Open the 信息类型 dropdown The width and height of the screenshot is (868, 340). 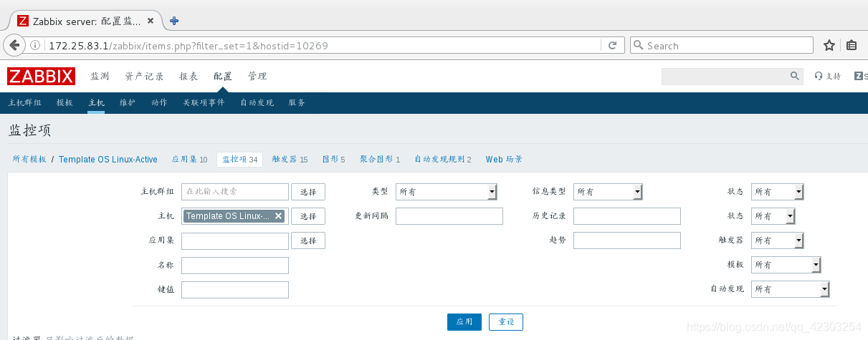point(608,192)
